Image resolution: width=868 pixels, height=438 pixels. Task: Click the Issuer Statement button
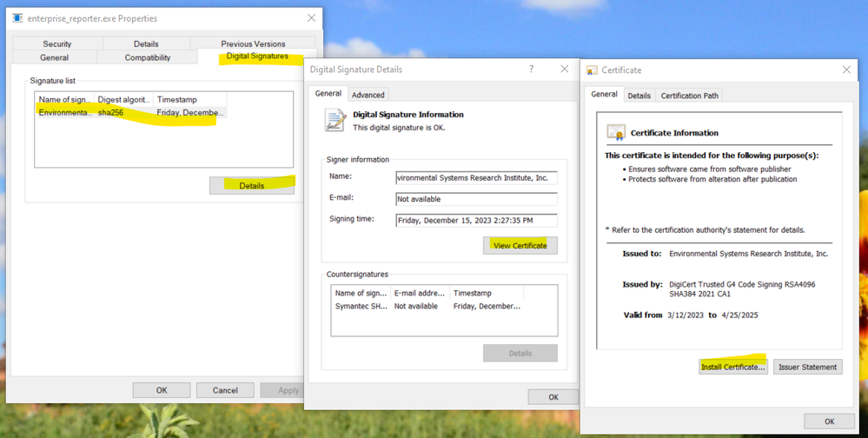pos(808,367)
